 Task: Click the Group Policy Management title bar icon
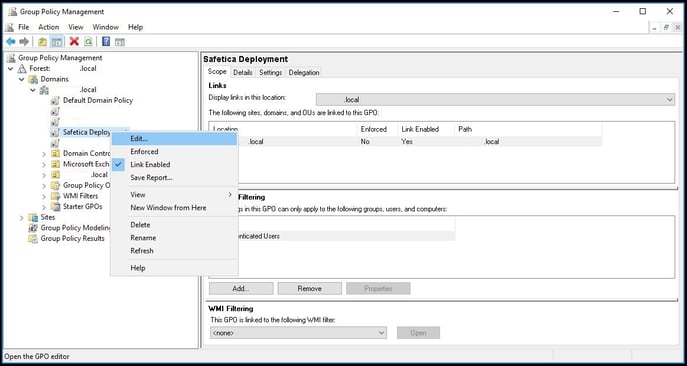pyautogui.click(x=12, y=12)
